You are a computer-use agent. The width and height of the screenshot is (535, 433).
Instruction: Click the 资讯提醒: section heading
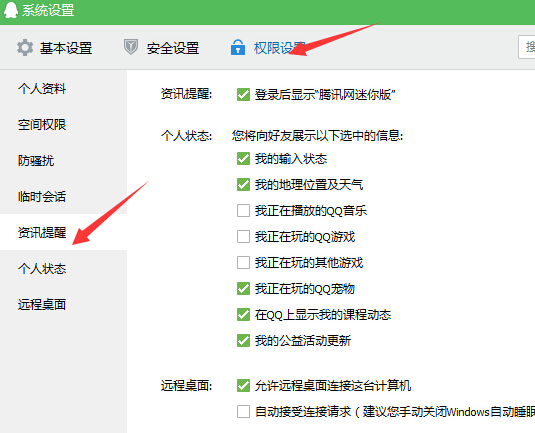pyautogui.click(x=186, y=94)
